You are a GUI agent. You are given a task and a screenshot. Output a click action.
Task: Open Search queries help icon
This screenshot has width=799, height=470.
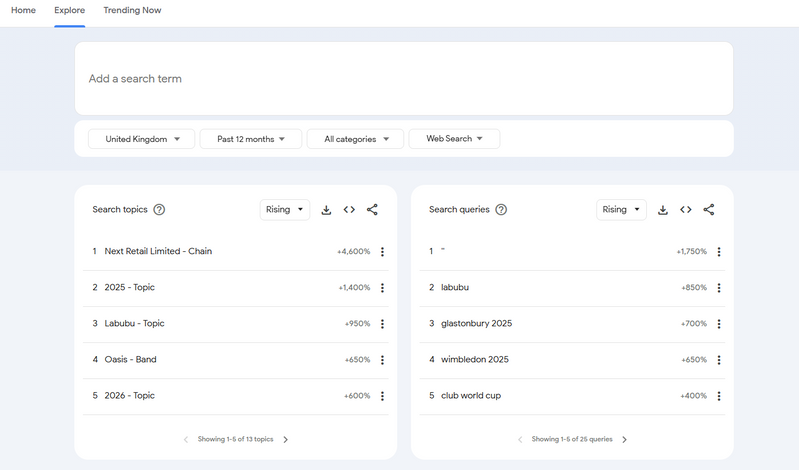pyautogui.click(x=501, y=210)
